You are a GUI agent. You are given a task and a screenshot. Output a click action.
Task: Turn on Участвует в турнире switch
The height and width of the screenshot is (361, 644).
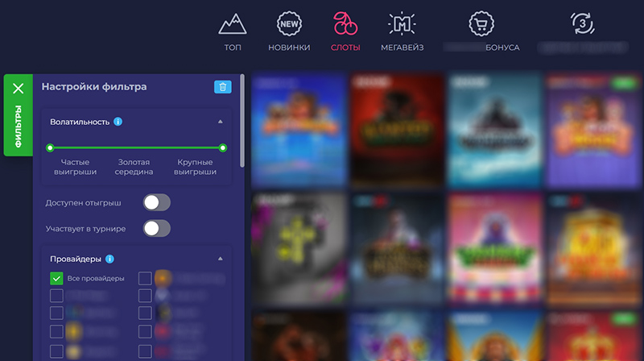pyautogui.click(x=157, y=229)
